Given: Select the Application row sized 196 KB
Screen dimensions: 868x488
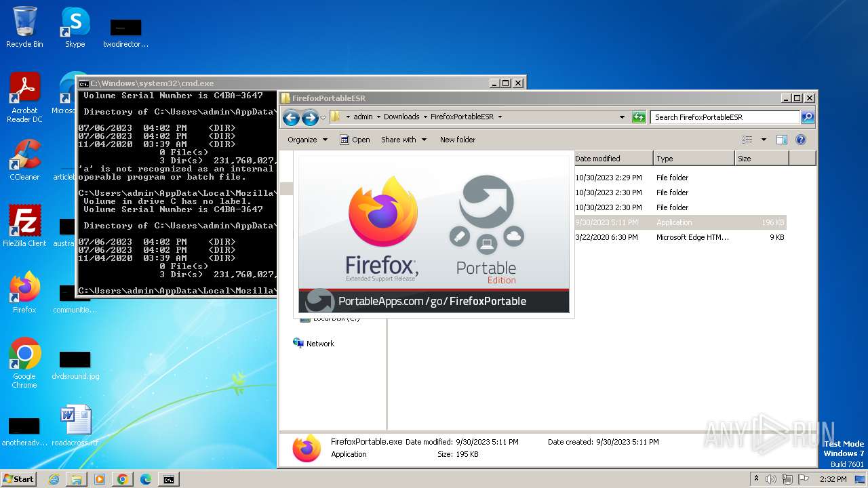Looking at the screenshot, I should pos(679,222).
